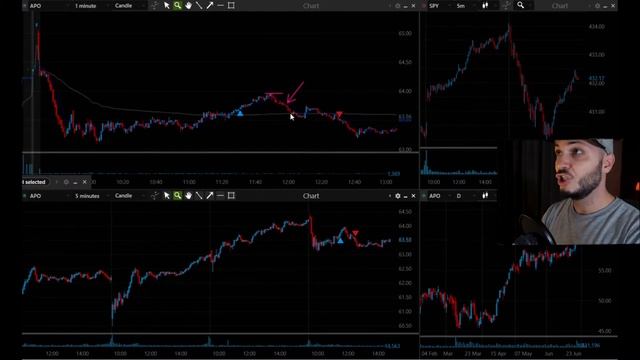
Task: Activate zoom magnifier in APO 1 minute chart
Action: tap(177, 6)
